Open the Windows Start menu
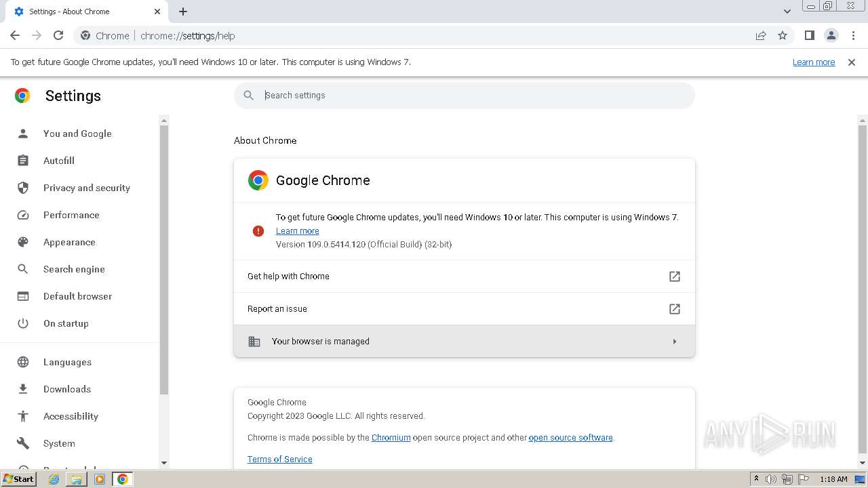Screen dimensions: 868x488 click(x=19, y=479)
